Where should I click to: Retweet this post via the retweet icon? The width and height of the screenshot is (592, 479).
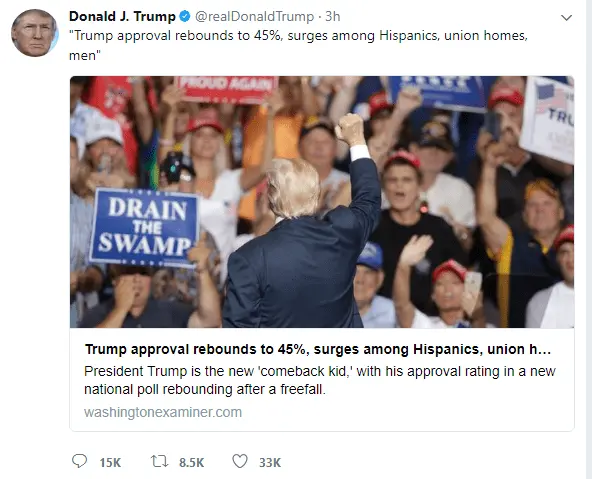(x=159, y=461)
